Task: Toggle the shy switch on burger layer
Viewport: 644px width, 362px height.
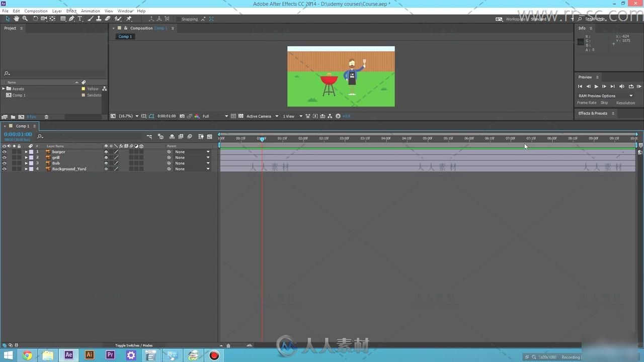Action: click(x=106, y=152)
